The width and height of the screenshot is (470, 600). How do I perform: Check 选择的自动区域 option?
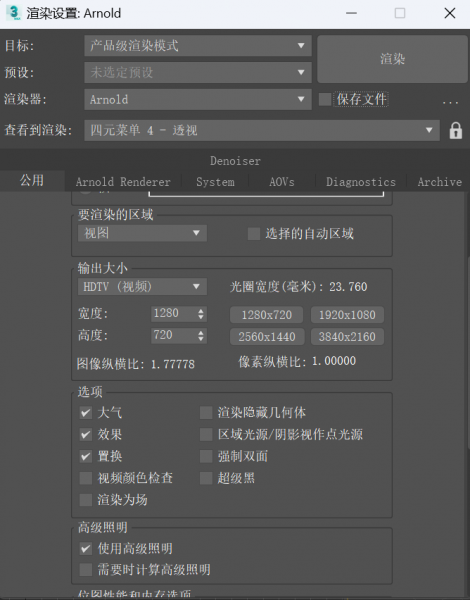254,233
